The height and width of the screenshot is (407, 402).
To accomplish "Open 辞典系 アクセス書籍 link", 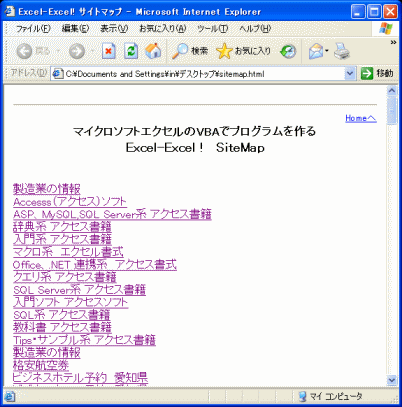I will (62, 227).
